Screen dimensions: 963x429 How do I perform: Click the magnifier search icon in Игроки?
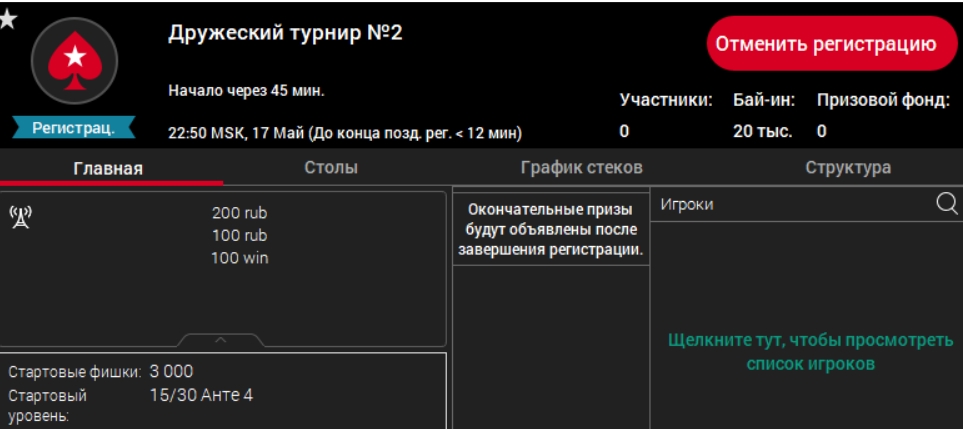click(945, 204)
